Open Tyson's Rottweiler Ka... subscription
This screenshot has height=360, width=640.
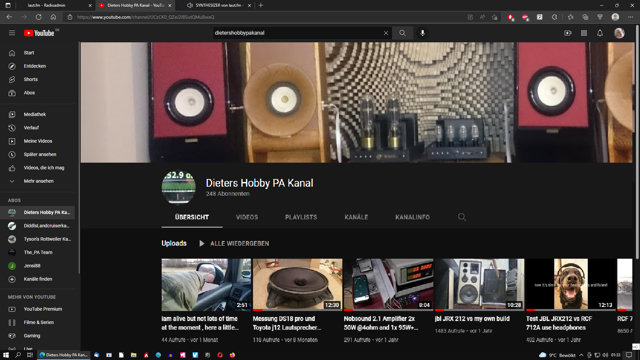[38, 239]
